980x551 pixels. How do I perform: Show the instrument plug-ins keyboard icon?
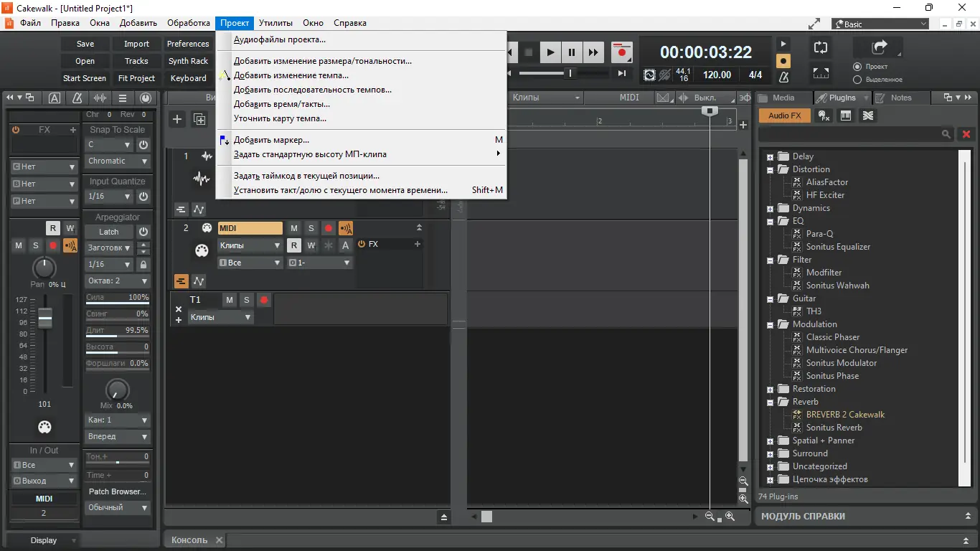click(846, 116)
